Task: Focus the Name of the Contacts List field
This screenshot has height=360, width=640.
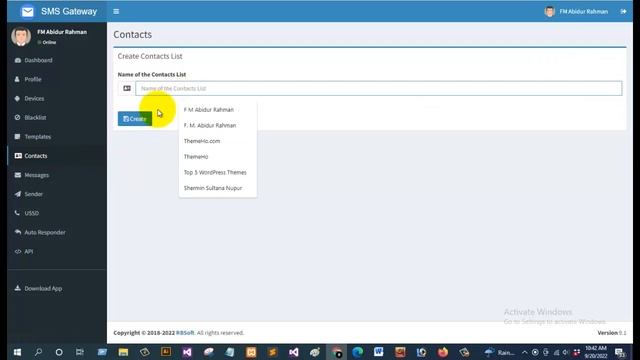Action: (379, 88)
